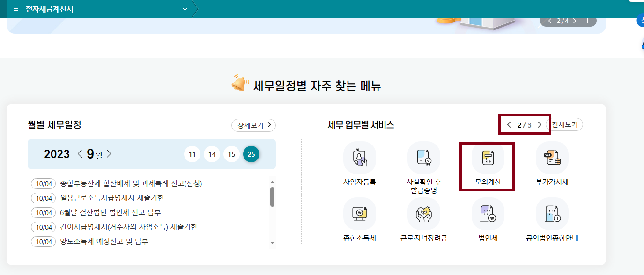Go back a page with the left pagination arrow
The image size is (644, 275).
(509, 124)
